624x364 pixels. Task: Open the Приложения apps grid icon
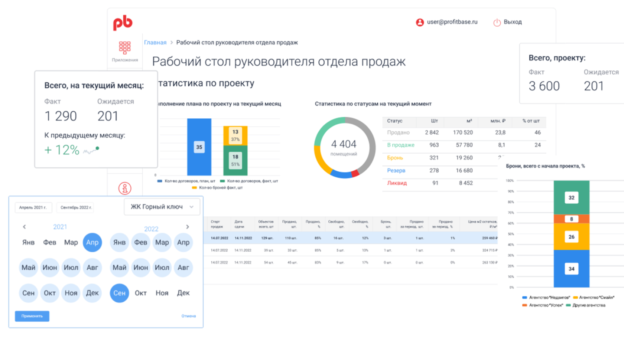click(125, 47)
